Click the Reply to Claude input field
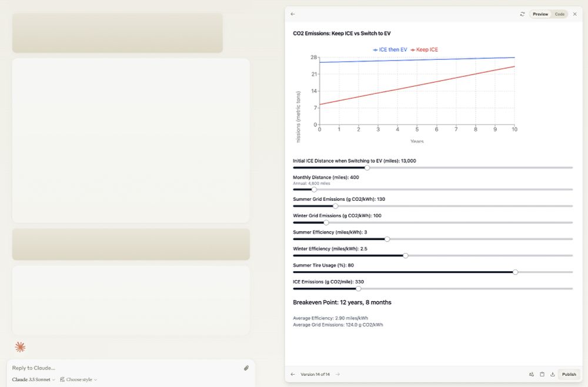Viewport: 588px width, 387px height. point(88,368)
